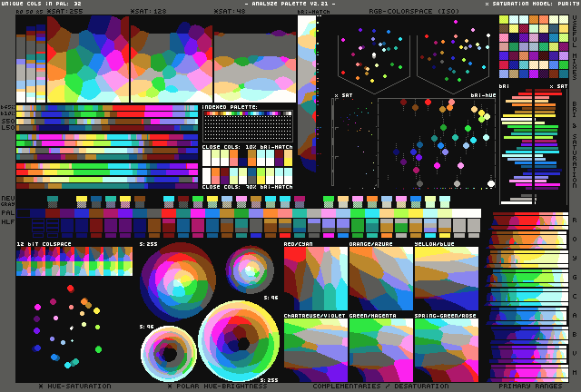Click the Unique Cols in Pal counter

coord(42,4)
